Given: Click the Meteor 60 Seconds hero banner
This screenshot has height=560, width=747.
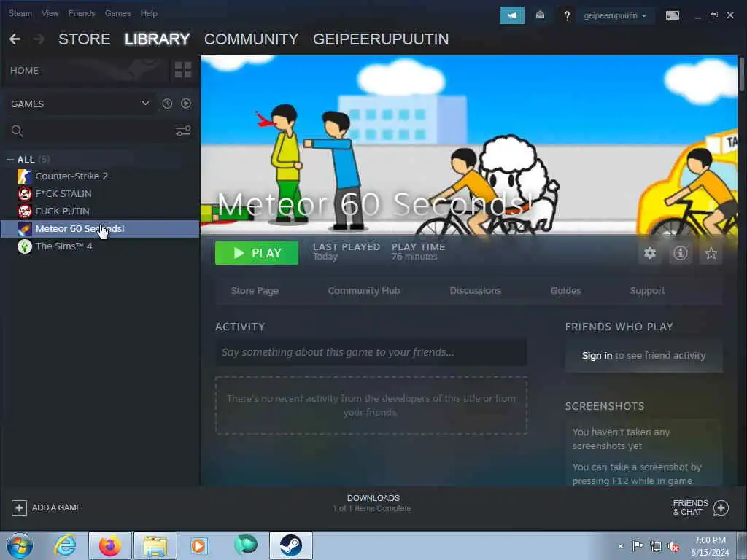Looking at the screenshot, I should pyautogui.click(x=469, y=145).
